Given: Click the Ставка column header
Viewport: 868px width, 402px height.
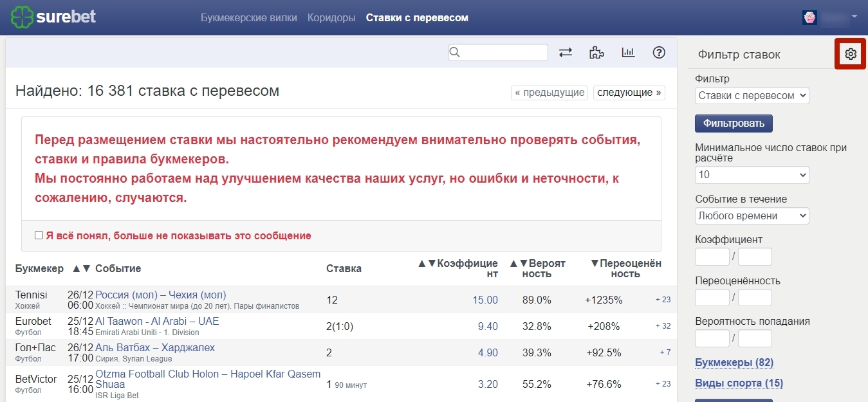Looking at the screenshot, I should click(344, 268).
